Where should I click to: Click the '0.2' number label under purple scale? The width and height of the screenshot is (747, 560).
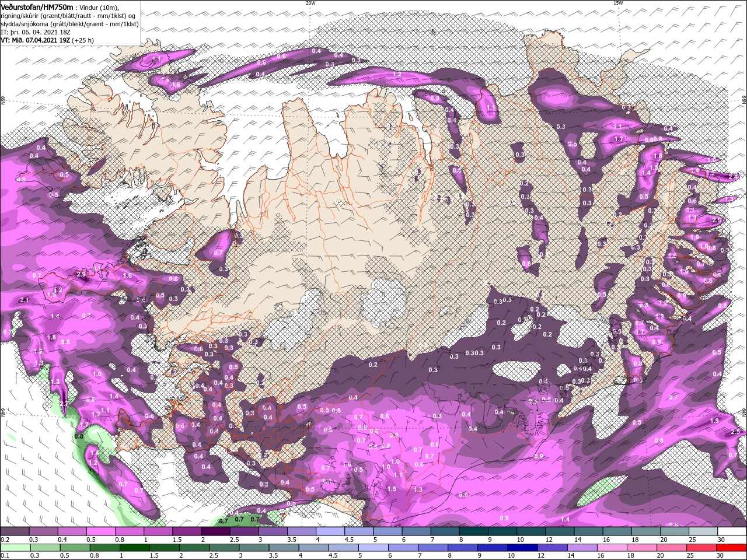pyautogui.click(x=5, y=540)
